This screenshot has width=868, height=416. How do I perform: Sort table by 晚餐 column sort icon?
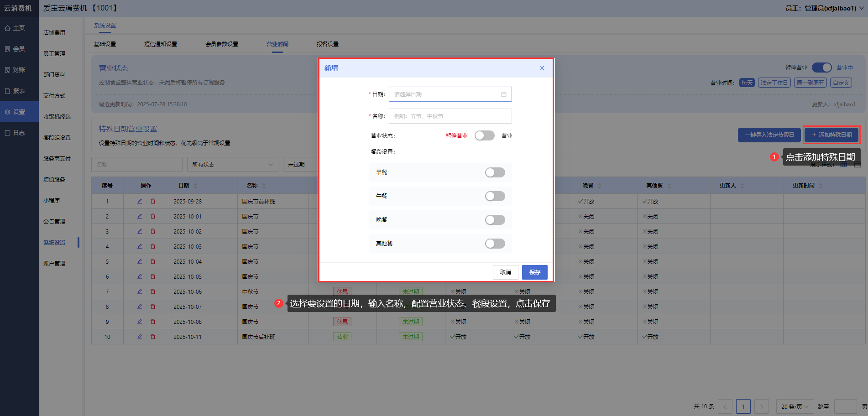pyautogui.click(x=599, y=186)
